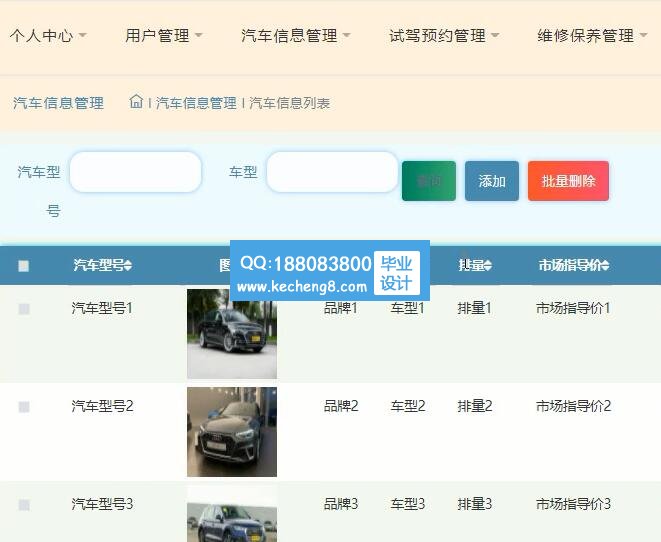The image size is (661, 542).
Task: Click the 车型2 cell
Action: point(407,406)
